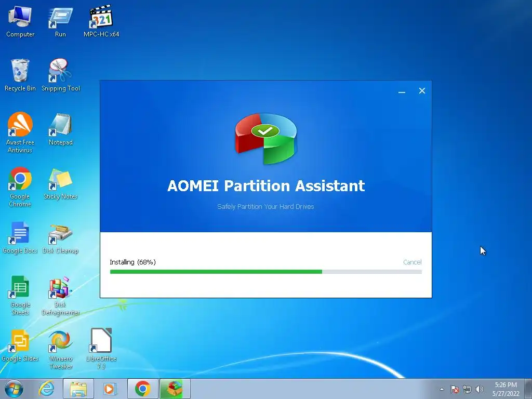Select the Recycle Bin icon
This screenshot has width=532, height=399.
click(x=20, y=75)
